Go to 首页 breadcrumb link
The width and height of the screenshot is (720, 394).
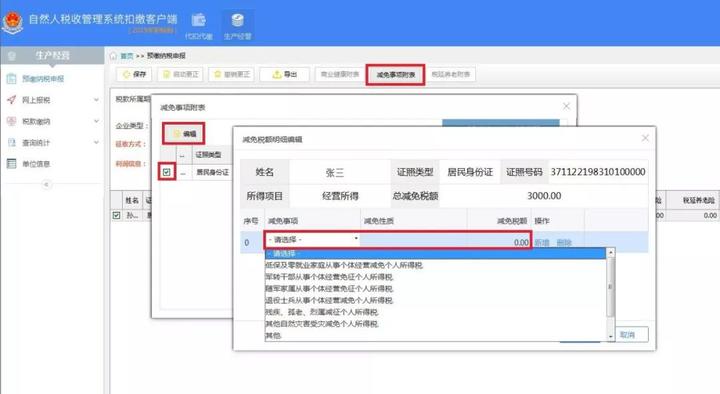click(x=127, y=56)
